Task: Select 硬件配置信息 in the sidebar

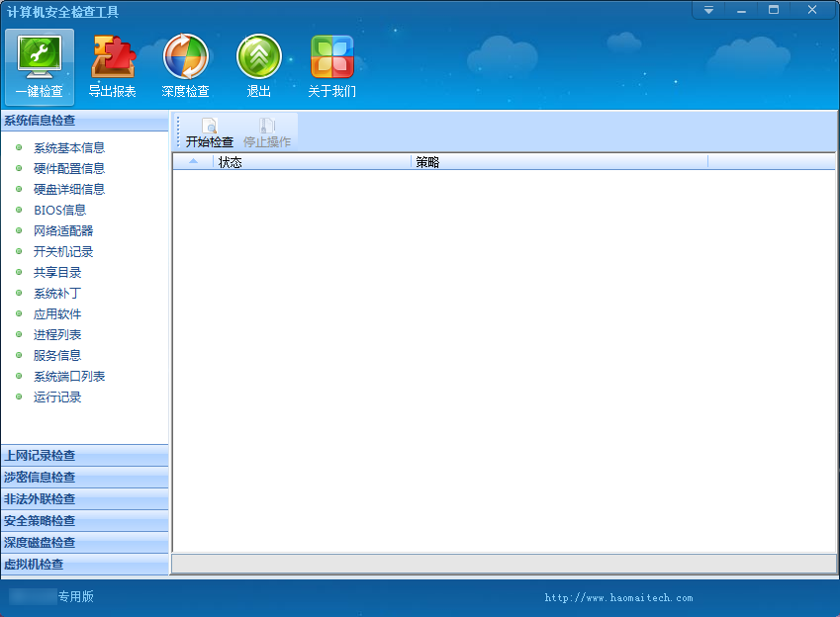Action: (x=69, y=169)
